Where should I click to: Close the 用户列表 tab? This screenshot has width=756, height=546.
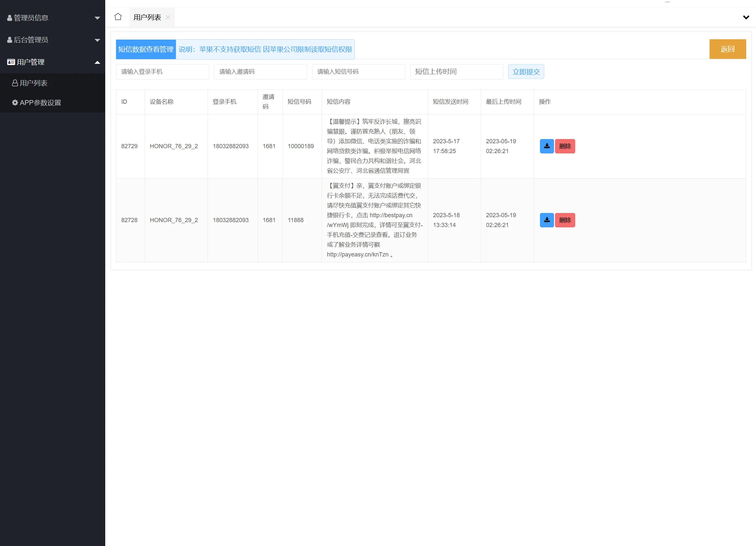point(168,17)
